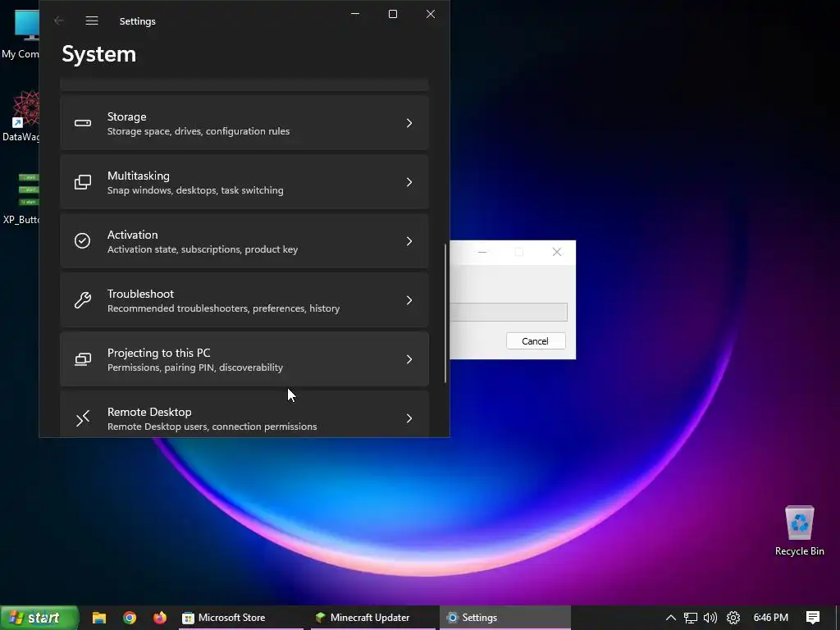
Task: Click "Remote Desktop users, connection permissions" description
Action: click(212, 427)
